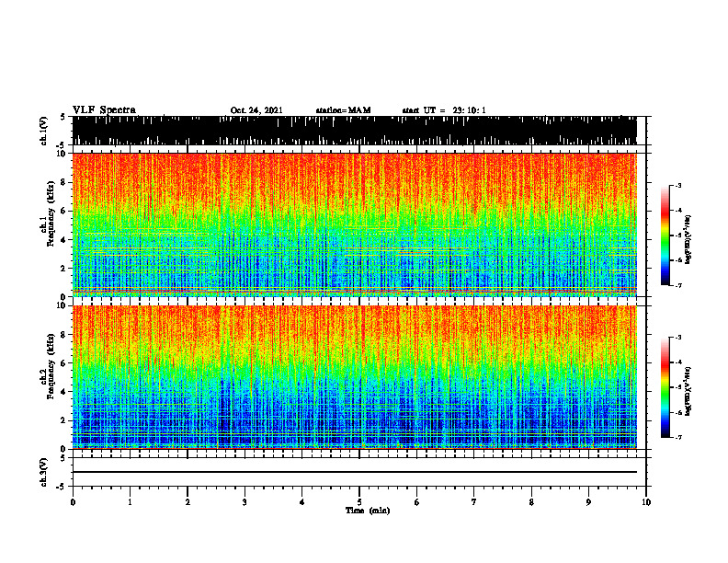Click the 'VLF Spectra' plot title
Screen dimensions: 728x563
point(104,110)
